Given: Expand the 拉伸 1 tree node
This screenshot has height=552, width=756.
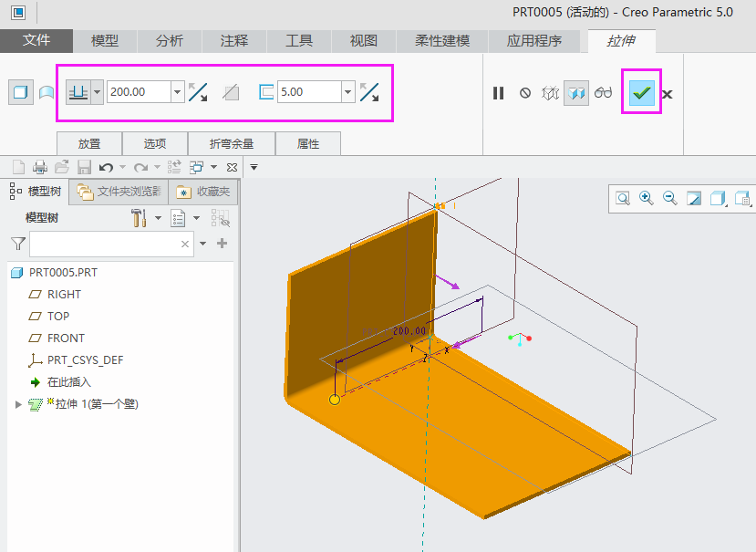Looking at the screenshot, I should pos(18,404).
